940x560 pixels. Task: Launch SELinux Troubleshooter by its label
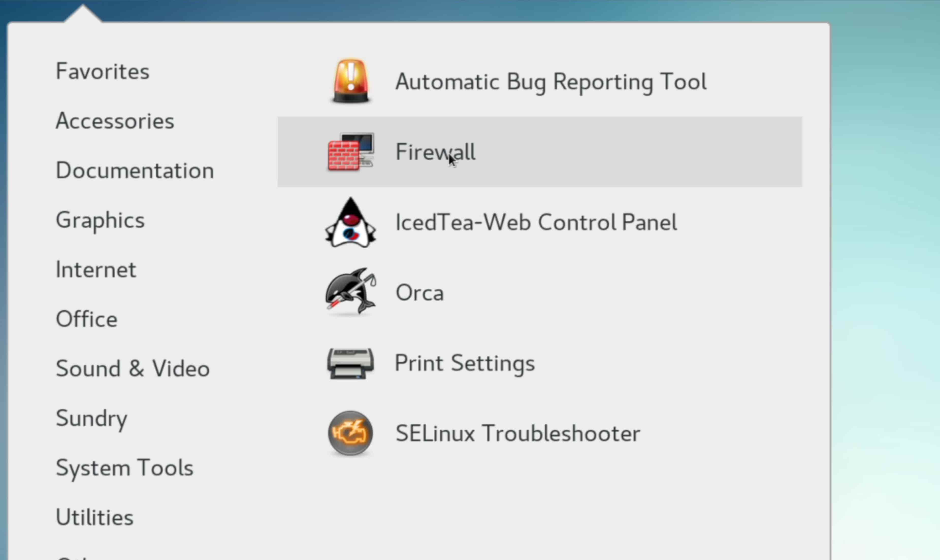[518, 433]
